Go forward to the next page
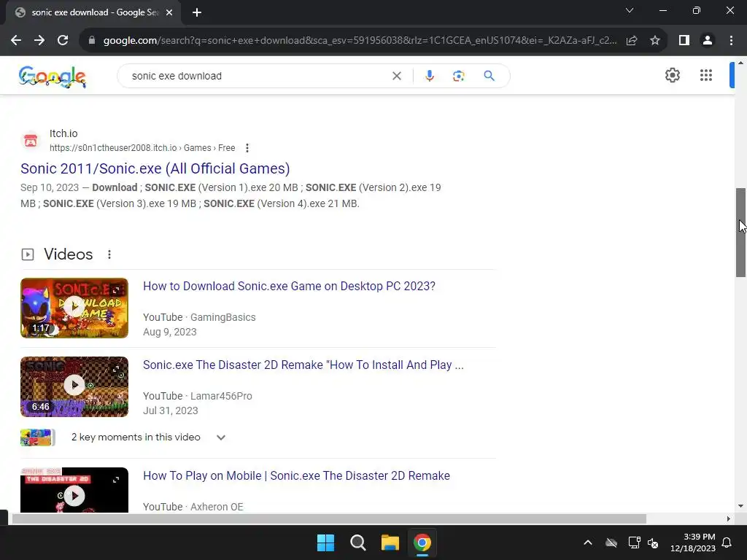This screenshot has height=560, width=747. coord(39,41)
